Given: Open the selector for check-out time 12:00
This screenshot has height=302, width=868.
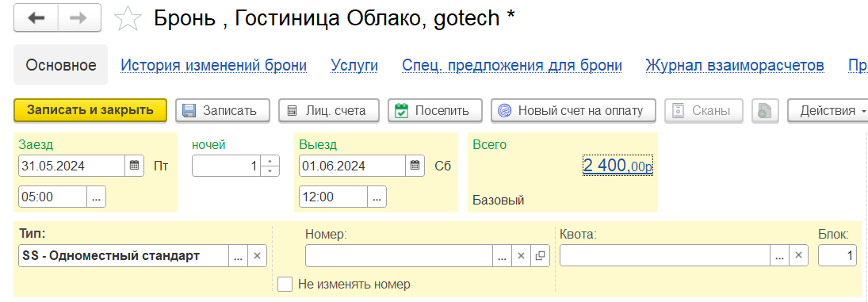Looking at the screenshot, I should (x=377, y=197).
